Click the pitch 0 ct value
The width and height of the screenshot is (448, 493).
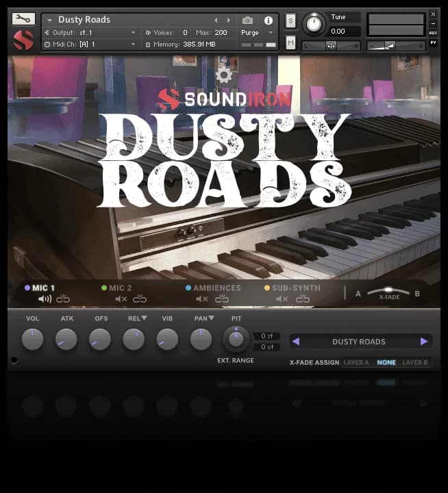click(267, 346)
